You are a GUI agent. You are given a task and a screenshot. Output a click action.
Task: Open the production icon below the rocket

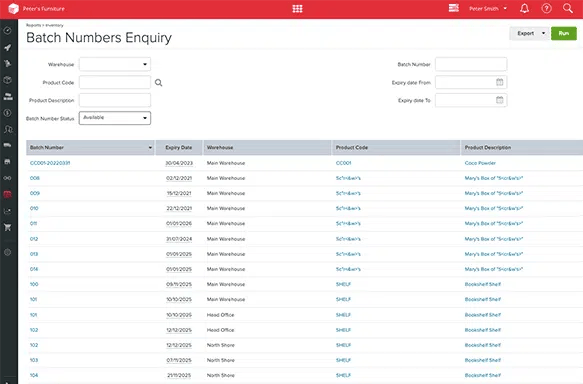(7, 64)
